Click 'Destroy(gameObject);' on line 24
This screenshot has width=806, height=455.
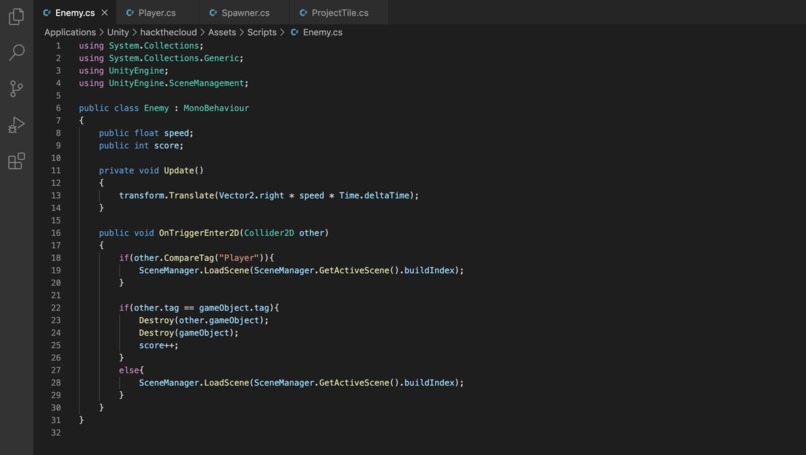[189, 333]
